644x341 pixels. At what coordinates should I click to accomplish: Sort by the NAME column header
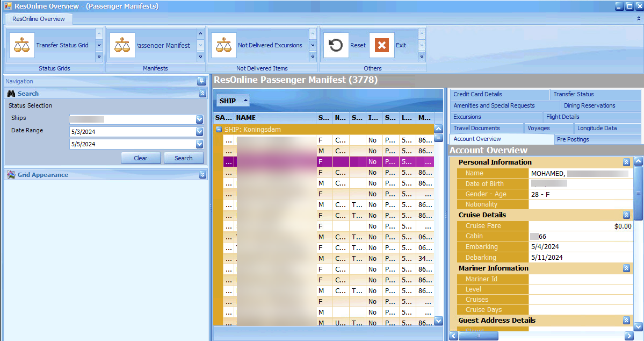(x=275, y=118)
